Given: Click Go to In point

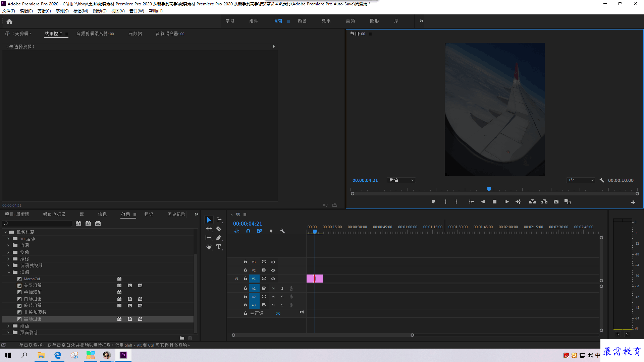Looking at the screenshot, I should 471,202.
